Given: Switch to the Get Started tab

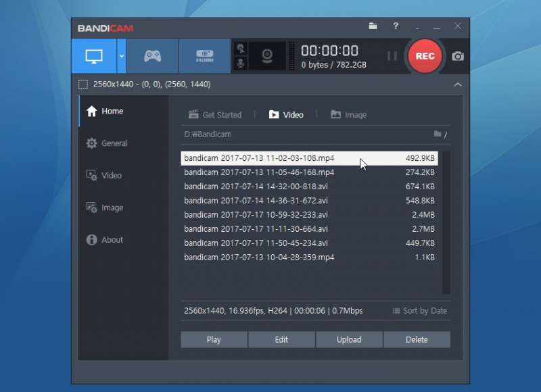Looking at the screenshot, I should (215, 115).
